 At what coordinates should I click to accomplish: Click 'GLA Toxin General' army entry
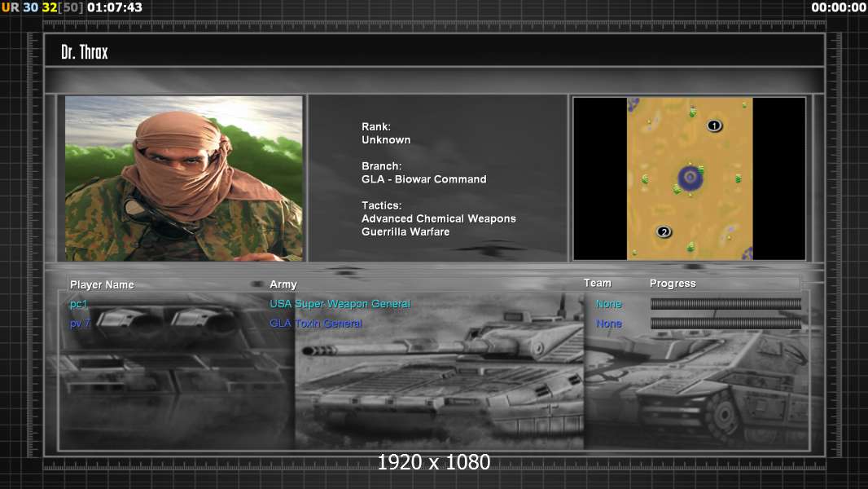pos(316,324)
